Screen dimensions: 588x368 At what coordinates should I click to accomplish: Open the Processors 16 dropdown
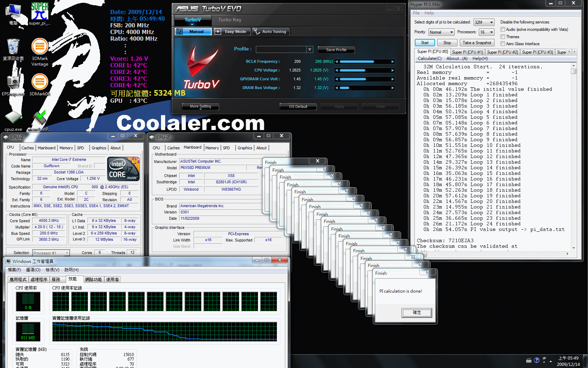pos(486,32)
